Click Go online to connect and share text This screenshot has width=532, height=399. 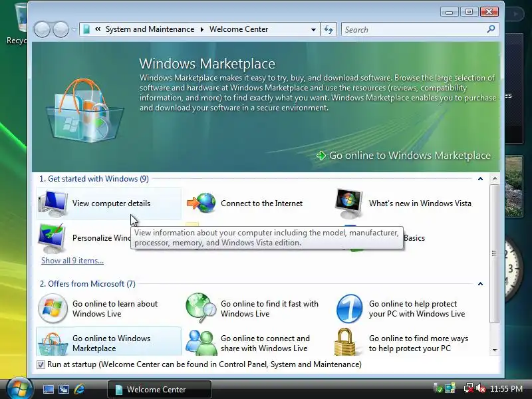pyautogui.click(x=265, y=343)
